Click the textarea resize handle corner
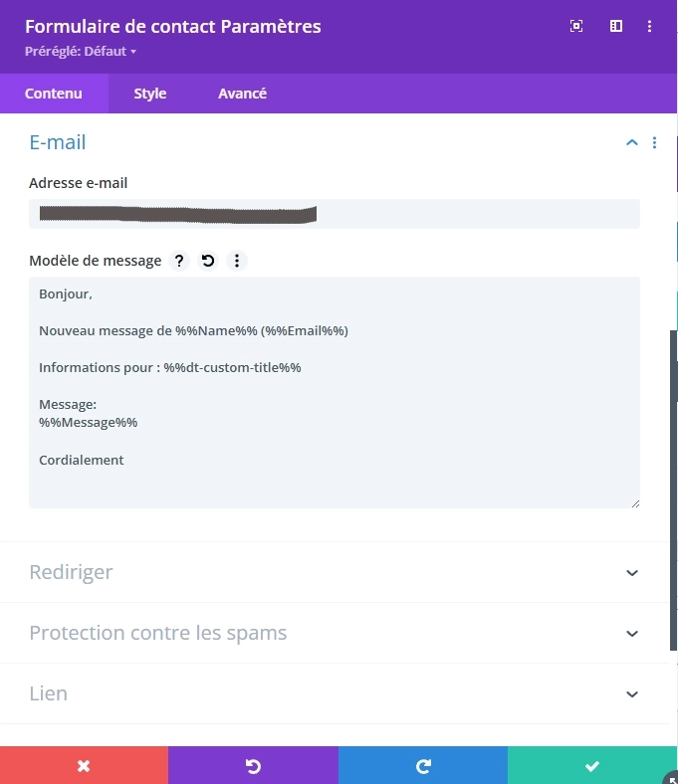The width and height of the screenshot is (678, 784). pos(635,504)
